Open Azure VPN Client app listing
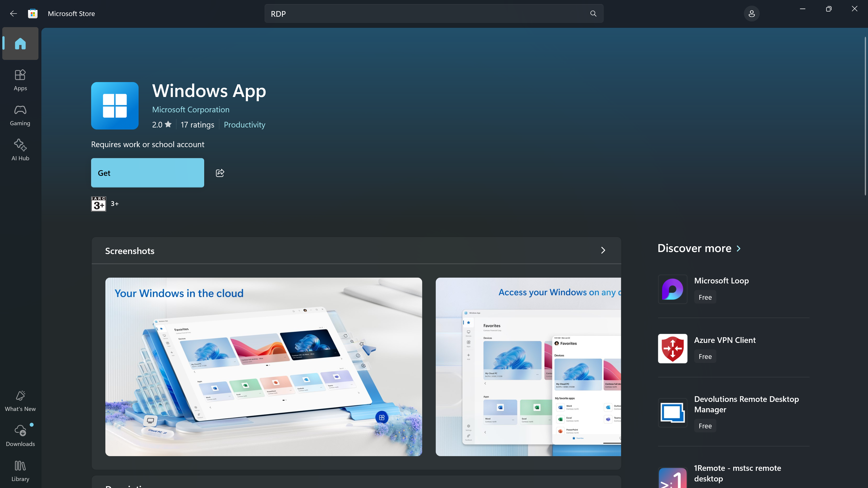 click(724, 340)
